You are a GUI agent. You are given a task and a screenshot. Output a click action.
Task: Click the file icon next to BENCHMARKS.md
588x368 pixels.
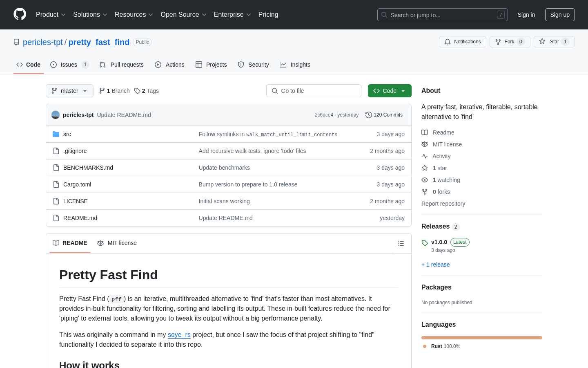tap(56, 168)
